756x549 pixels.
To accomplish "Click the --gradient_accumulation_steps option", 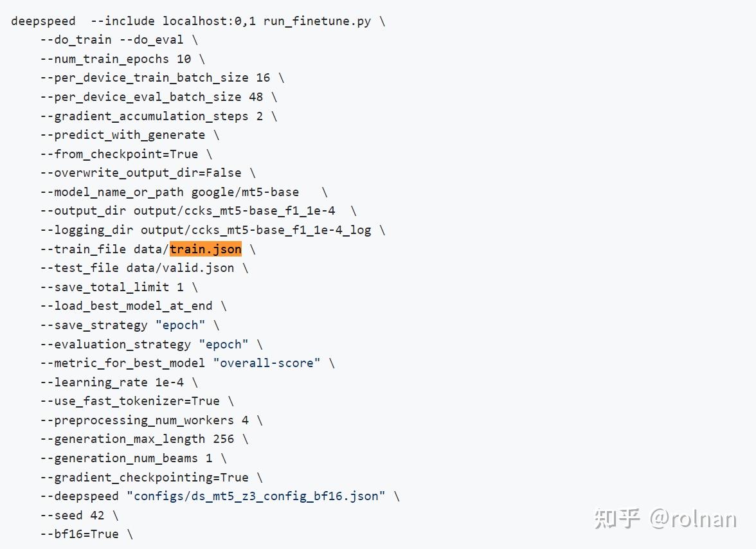I will coord(144,116).
